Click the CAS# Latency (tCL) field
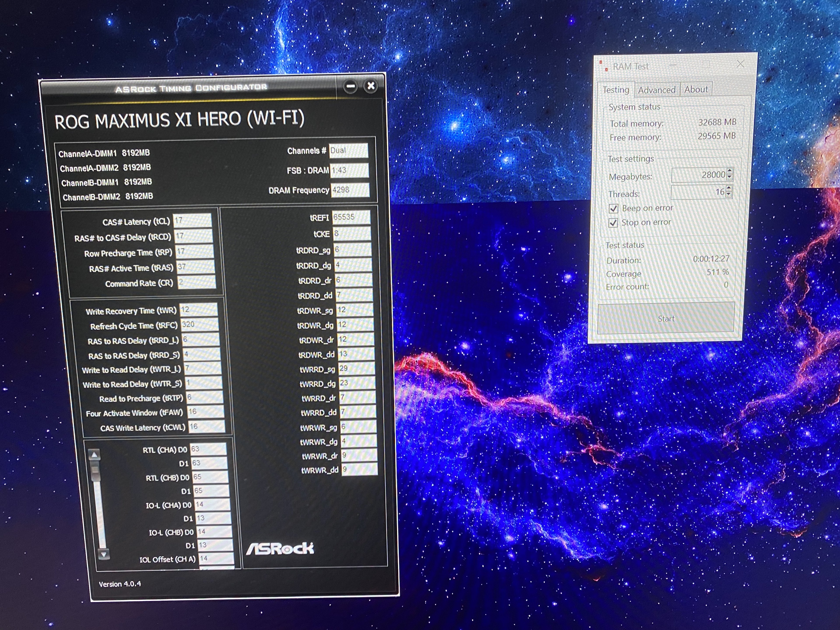The width and height of the screenshot is (840, 630). (x=192, y=220)
